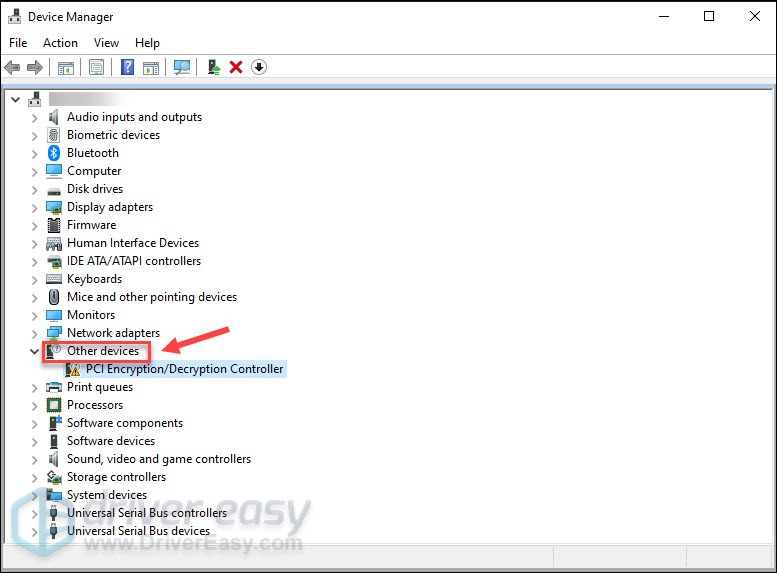Image resolution: width=777 pixels, height=573 pixels.
Task: Select PCI Encryption/Decryption Controller device
Action: (x=184, y=369)
